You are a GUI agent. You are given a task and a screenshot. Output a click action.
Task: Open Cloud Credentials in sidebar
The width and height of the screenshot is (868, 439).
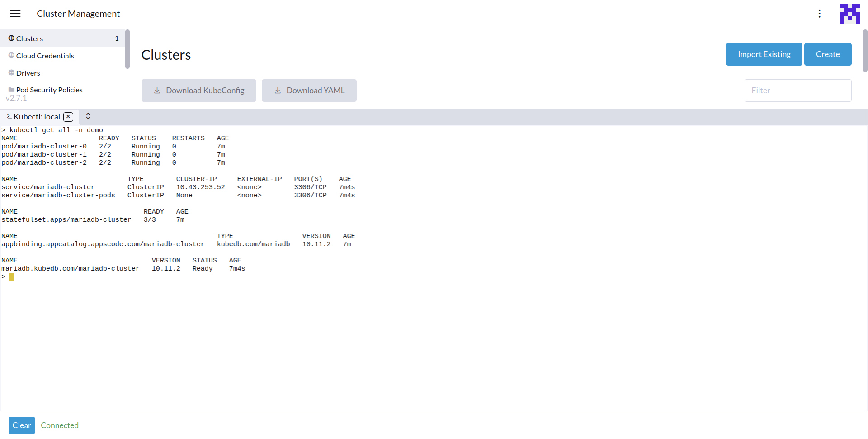45,56
